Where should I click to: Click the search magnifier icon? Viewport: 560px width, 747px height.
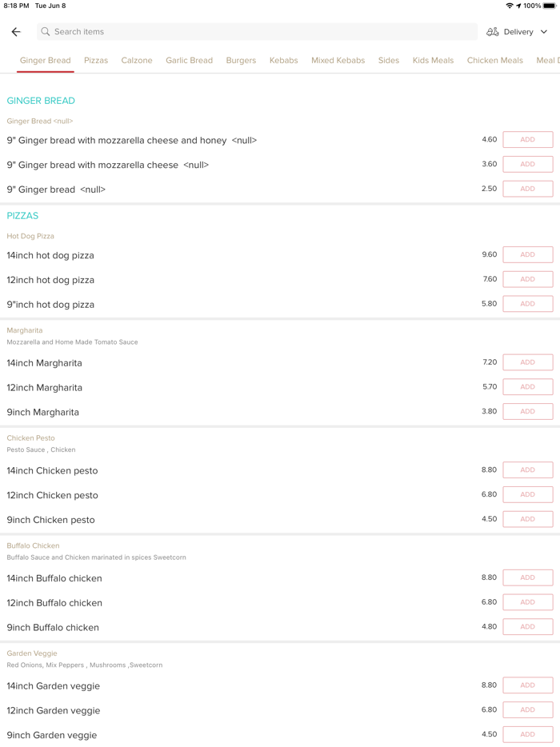(x=46, y=32)
